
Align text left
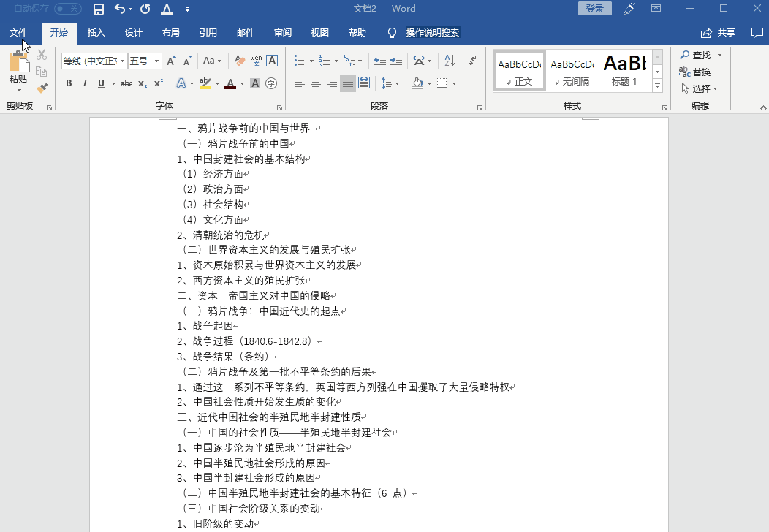point(300,83)
